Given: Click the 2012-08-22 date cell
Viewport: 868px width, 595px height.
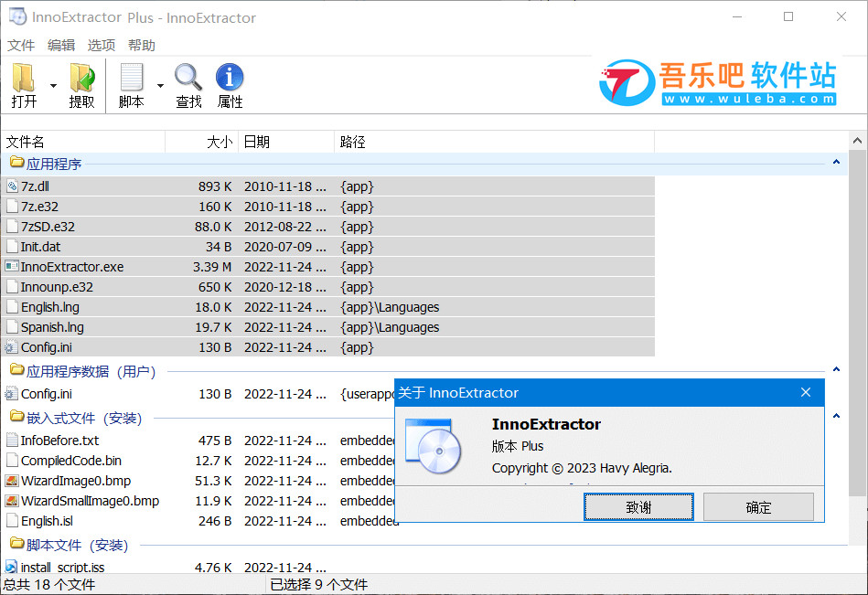Looking at the screenshot, I should (285, 227).
